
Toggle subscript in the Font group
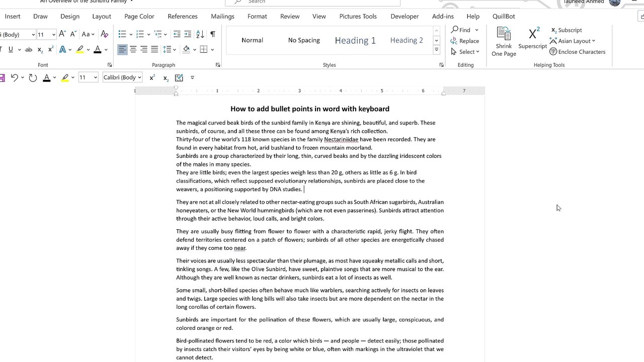pos(41,49)
